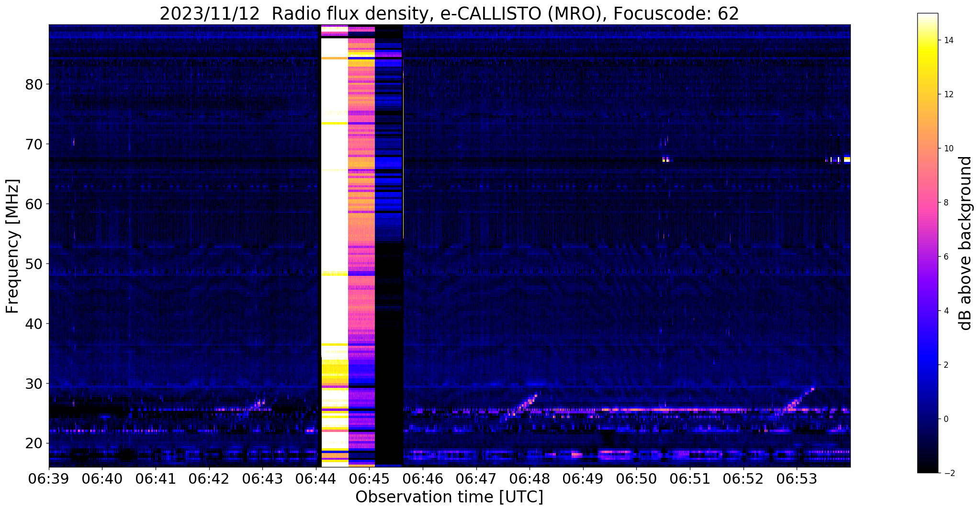
Task: Click the 'Frequency [MHz]' axis label
Action: pyautogui.click(x=13, y=246)
